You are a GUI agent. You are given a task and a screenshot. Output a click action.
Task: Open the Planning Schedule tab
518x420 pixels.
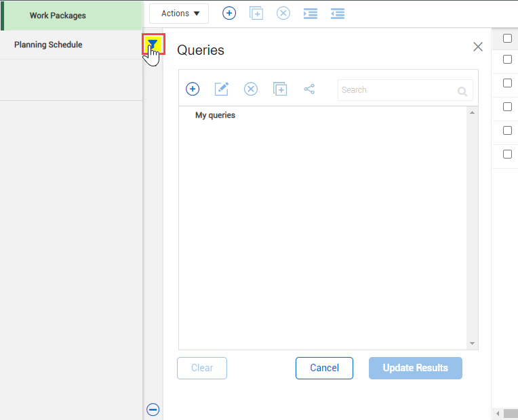[x=48, y=45]
